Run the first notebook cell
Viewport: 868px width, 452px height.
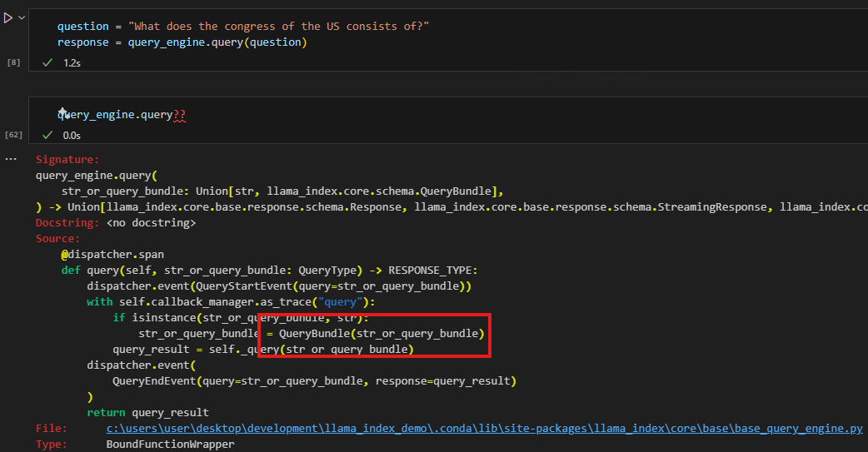point(7,17)
